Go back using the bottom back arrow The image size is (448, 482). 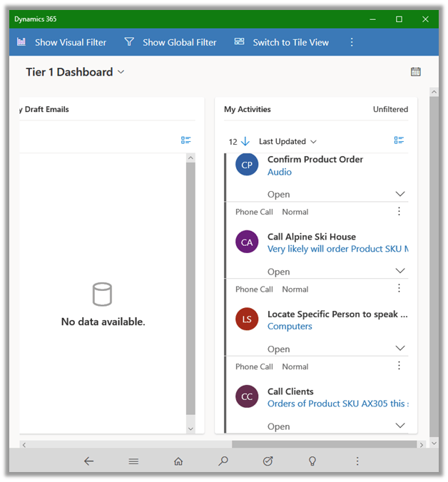88,461
